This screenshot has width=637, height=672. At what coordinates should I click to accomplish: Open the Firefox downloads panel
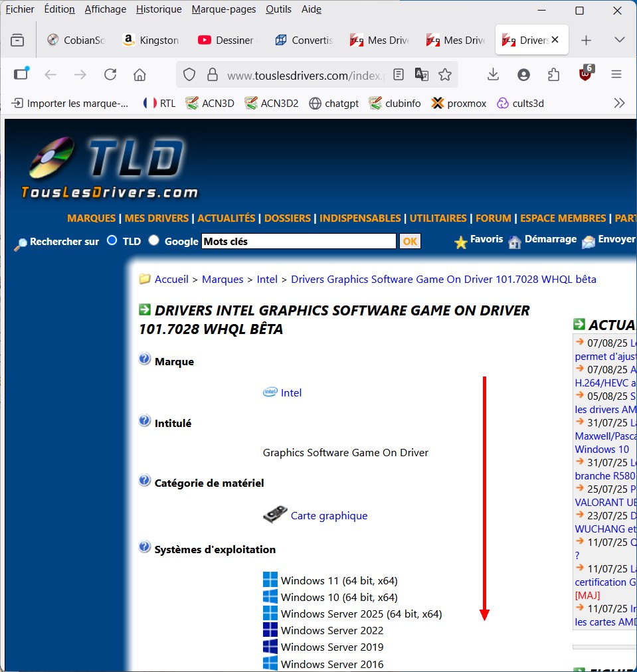coord(493,75)
